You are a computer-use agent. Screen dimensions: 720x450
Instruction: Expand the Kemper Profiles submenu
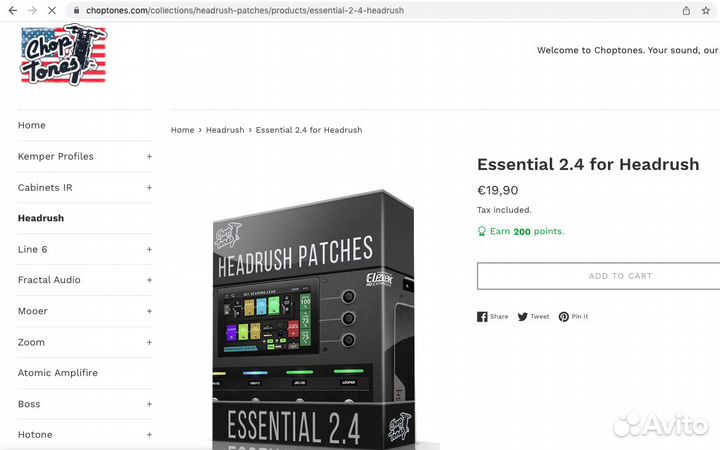(149, 156)
